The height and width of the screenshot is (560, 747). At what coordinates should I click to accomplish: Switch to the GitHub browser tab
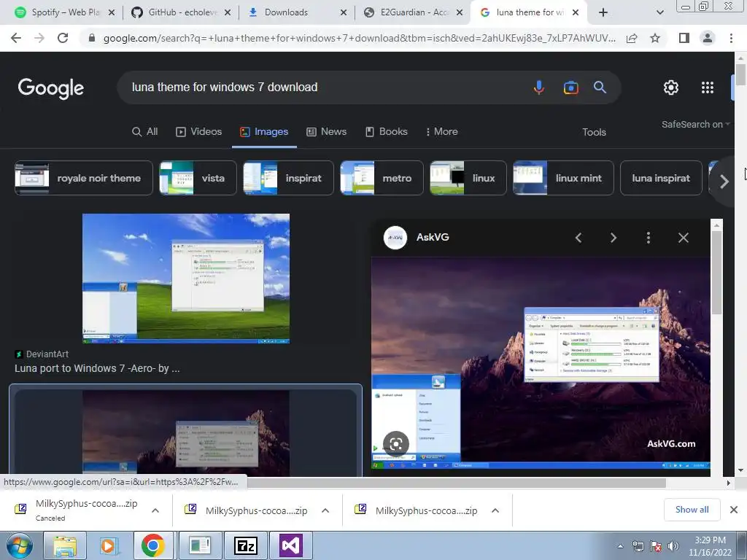coord(180,12)
